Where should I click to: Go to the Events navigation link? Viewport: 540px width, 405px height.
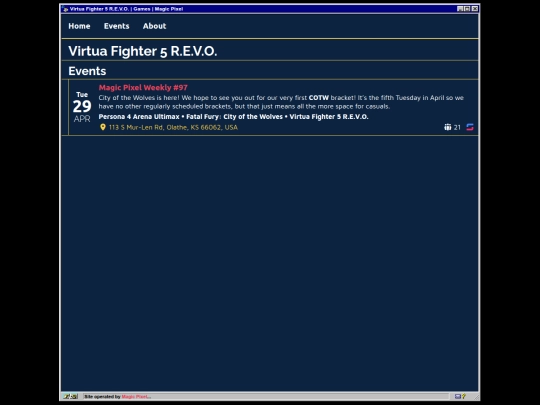116,26
